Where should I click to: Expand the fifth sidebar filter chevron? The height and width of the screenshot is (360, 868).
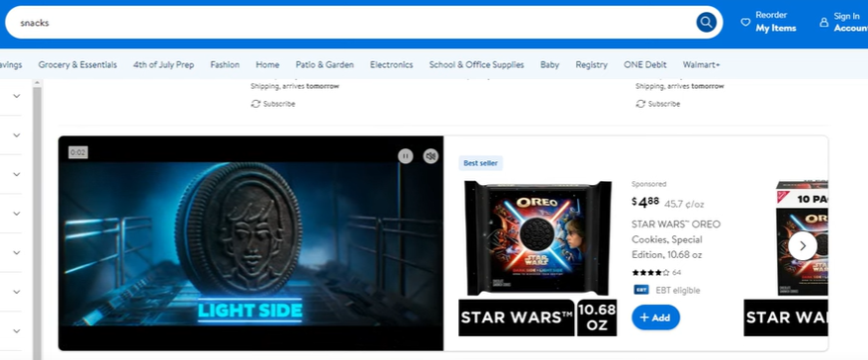pyautogui.click(x=17, y=253)
